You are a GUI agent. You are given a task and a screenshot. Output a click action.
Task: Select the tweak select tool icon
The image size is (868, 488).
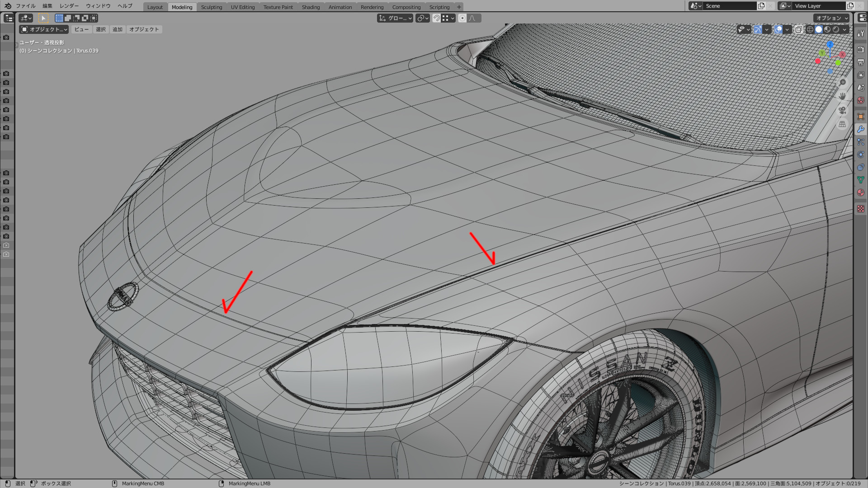[43, 18]
